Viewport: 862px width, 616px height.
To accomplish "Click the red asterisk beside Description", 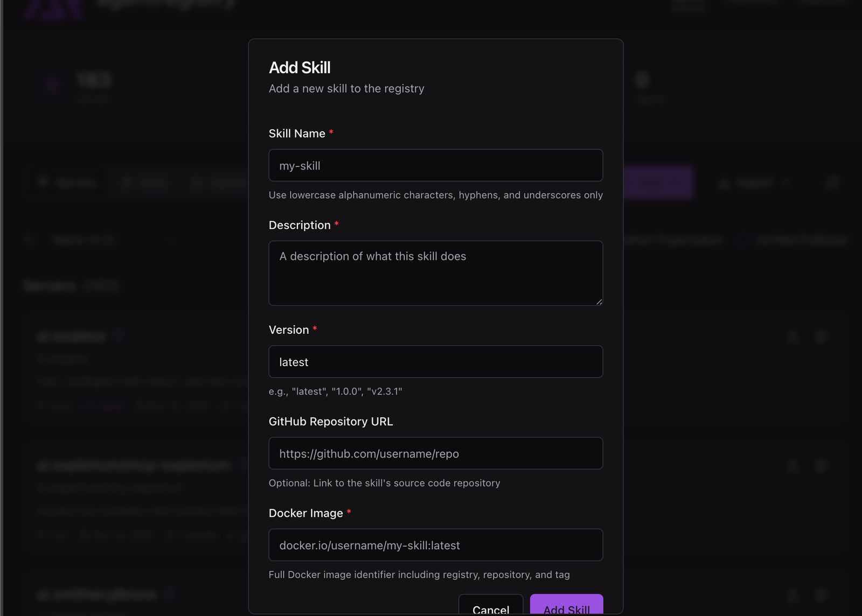I will click(x=337, y=224).
